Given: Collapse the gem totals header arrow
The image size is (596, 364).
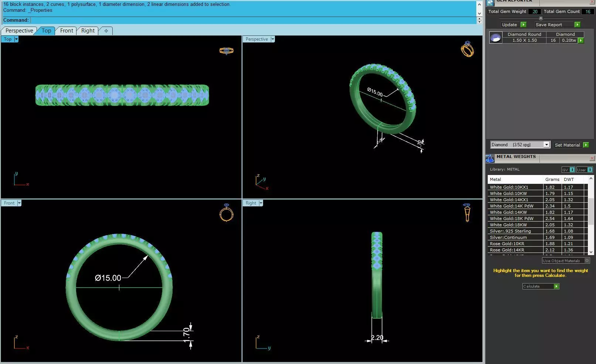Looking at the screenshot, I should (x=541, y=18).
